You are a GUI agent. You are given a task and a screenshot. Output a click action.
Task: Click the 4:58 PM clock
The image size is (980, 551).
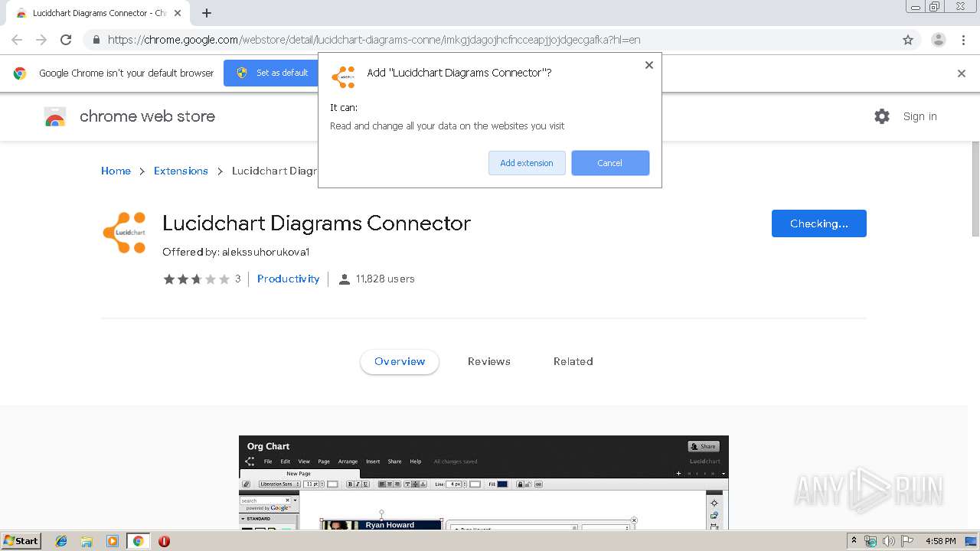click(940, 541)
